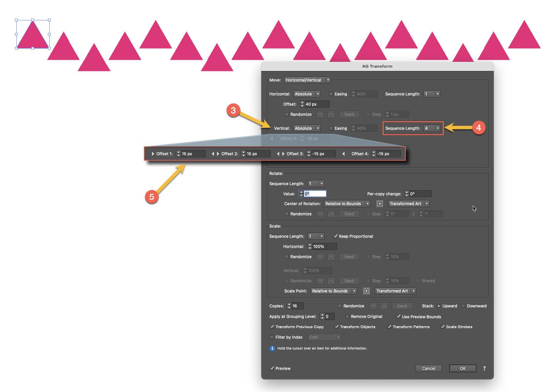Click OK to apply the transform
553x392 pixels.
(x=463, y=369)
